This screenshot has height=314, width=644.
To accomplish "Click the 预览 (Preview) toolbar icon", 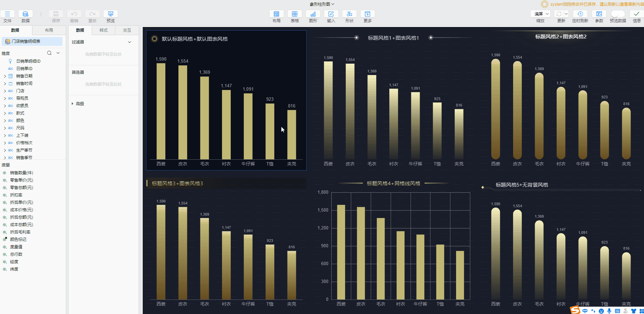I will click(110, 14).
